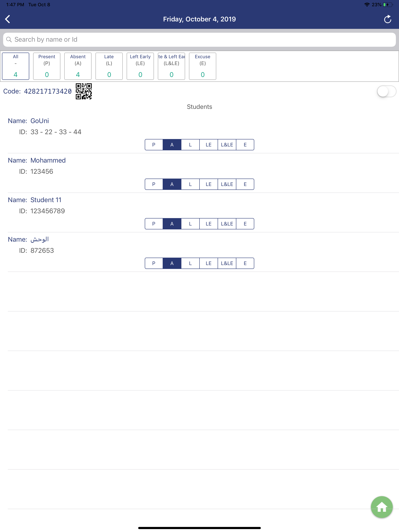Screen dimensions: 399x532
Task: Mark Mohammed as Left Early (LE)
Action: (209, 184)
